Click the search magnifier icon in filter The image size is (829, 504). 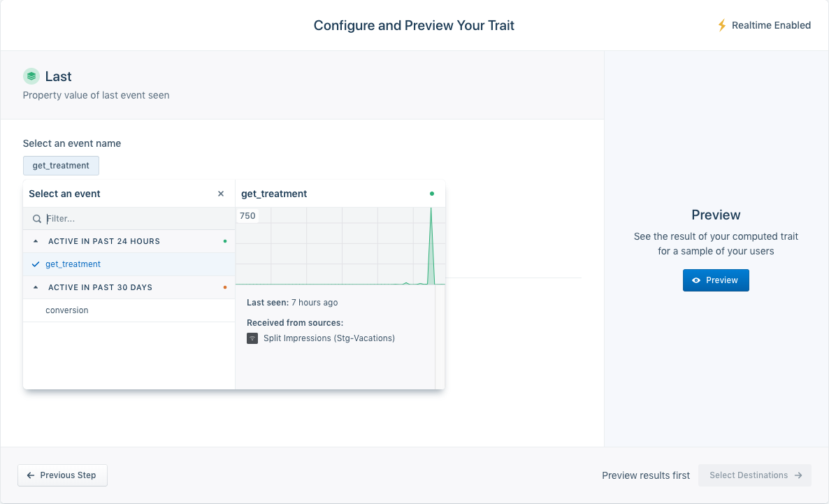pyautogui.click(x=37, y=219)
